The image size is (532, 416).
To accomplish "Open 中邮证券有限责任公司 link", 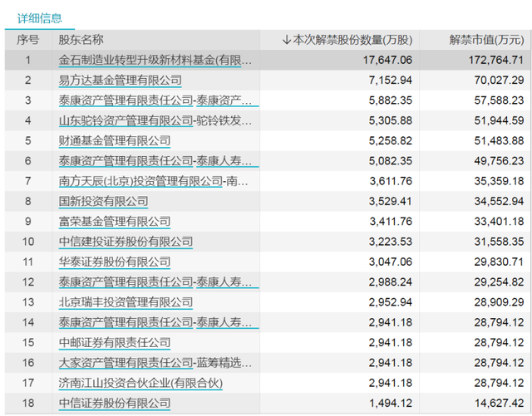I will (115, 343).
